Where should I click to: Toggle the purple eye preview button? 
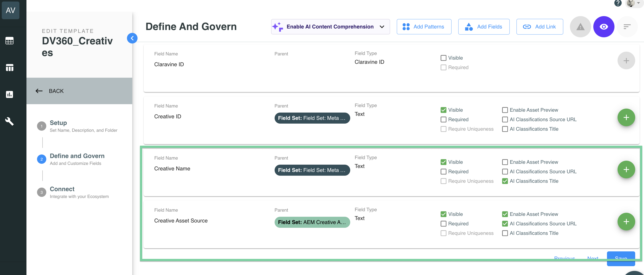coord(604,27)
